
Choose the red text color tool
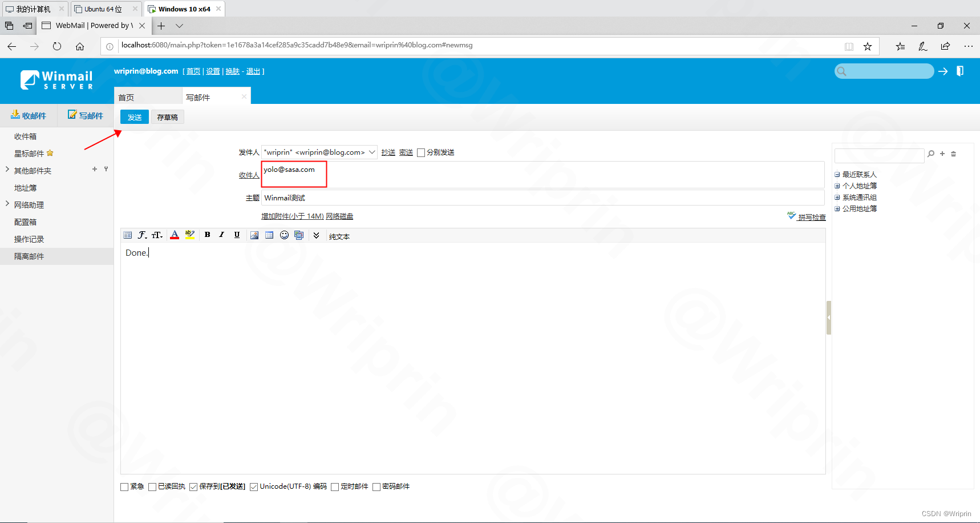click(175, 235)
